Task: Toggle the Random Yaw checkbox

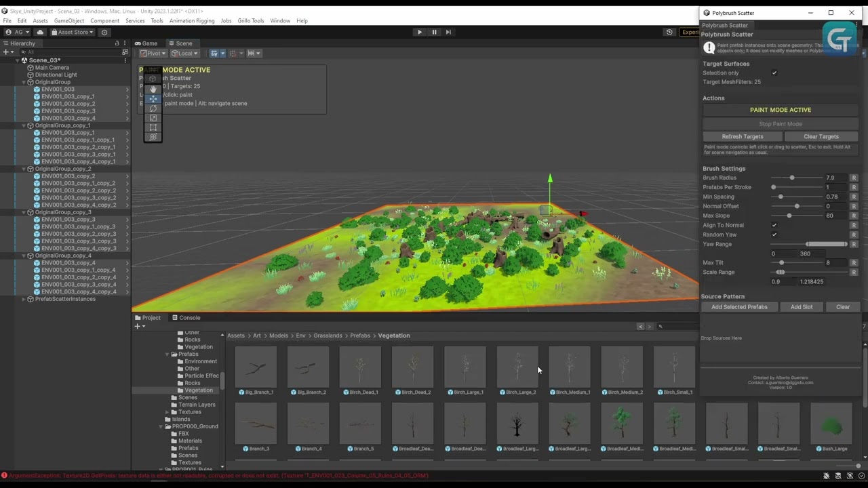Action: [774, 235]
